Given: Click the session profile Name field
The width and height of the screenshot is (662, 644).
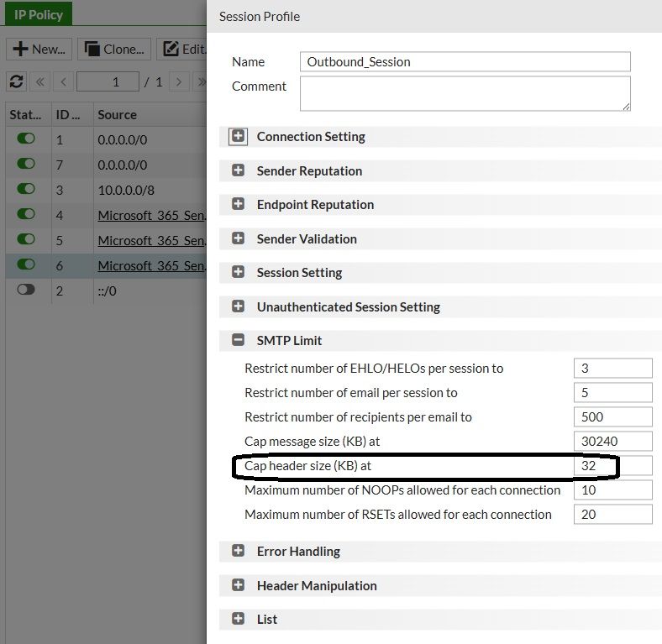Looking at the screenshot, I should coord(465,61).
